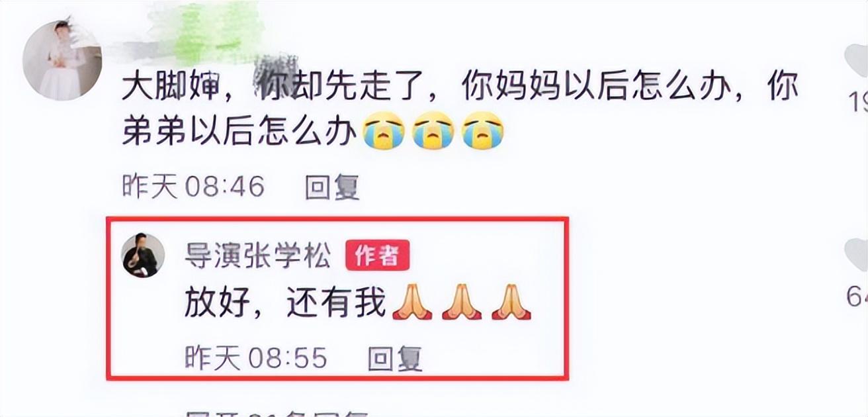Click the third praying hands emoji
Viewport: 868px width, 417px height.
tap(511, 303)
